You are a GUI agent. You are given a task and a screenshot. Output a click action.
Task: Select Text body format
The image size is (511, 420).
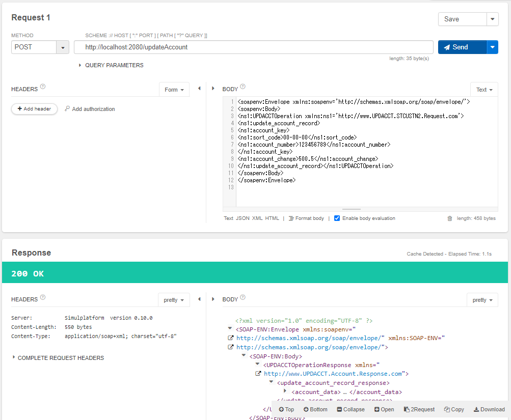[228, 218]
